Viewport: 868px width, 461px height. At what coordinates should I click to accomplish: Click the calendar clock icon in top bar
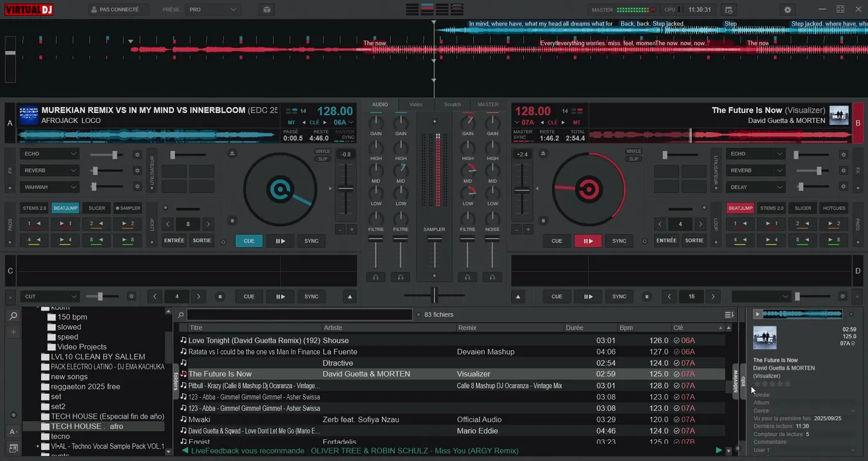(728, 10)
